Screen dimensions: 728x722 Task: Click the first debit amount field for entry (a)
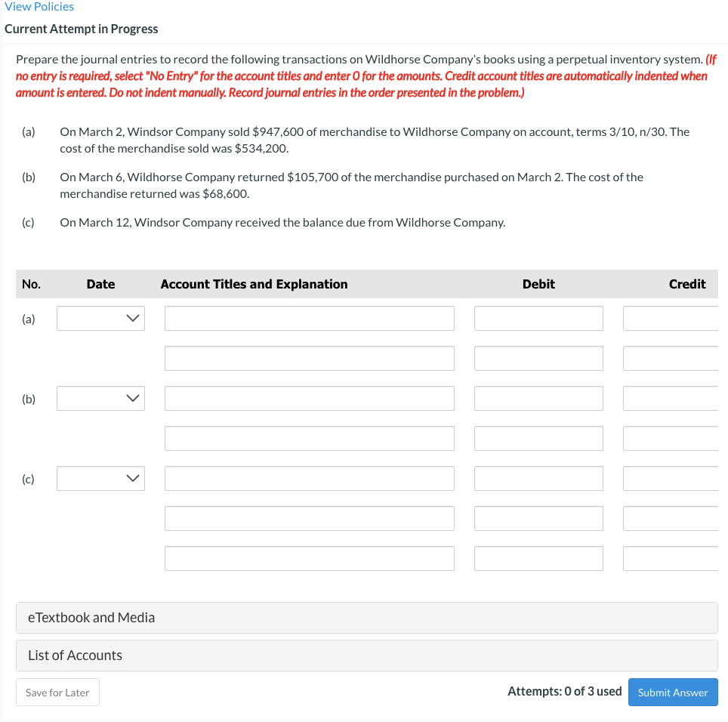click(x=538, y=318)
